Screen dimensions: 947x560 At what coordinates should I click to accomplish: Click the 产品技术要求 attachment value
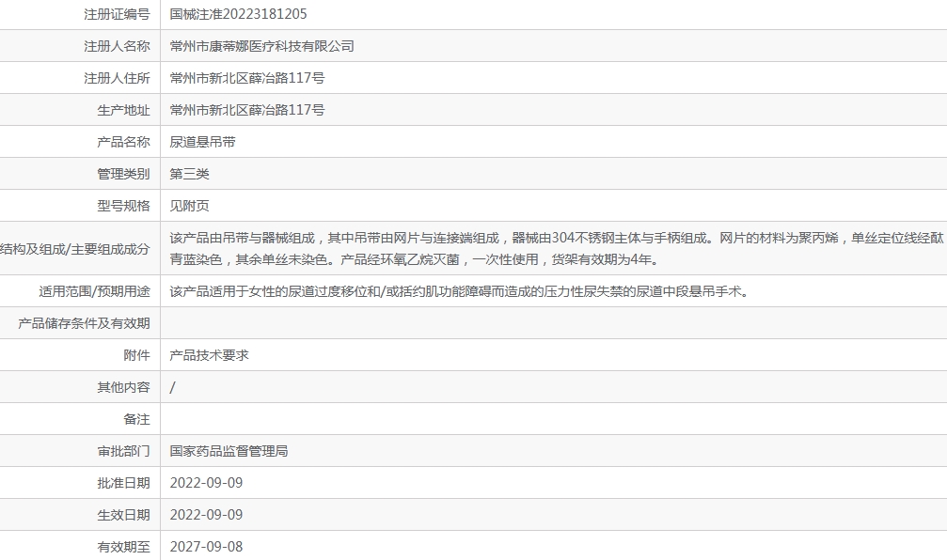click(x=209, y=355)
